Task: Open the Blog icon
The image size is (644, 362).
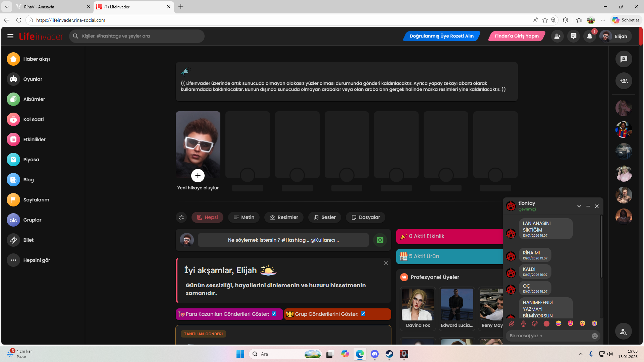Action: tap(13, 180)
